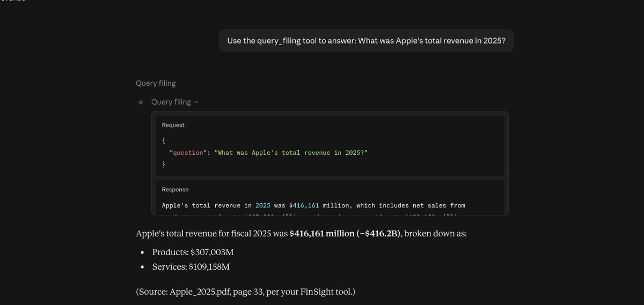Click the opening brace in request JSON
The width and height of the screenshot is (644, 305).
coord(164,141)
